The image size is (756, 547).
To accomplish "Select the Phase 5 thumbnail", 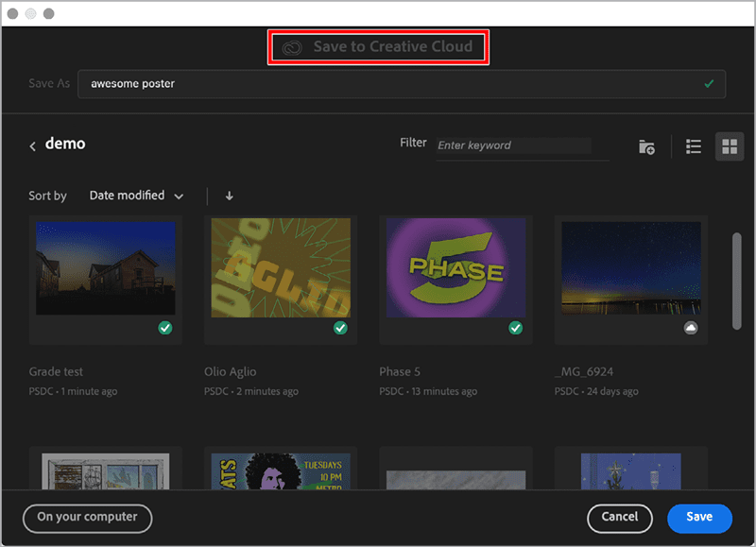I will coord(455,268).
